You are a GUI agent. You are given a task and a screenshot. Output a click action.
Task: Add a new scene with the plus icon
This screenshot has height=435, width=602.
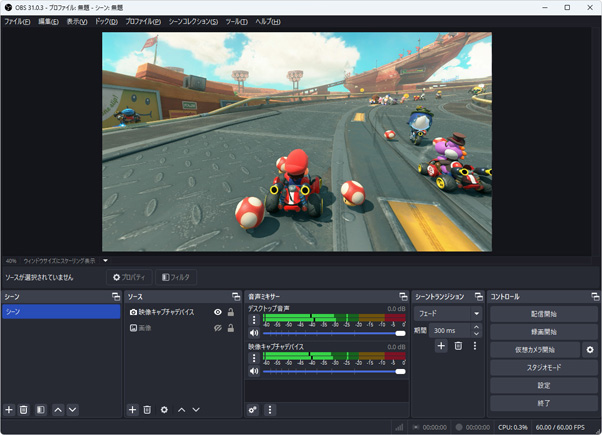[x=9, y=410]
